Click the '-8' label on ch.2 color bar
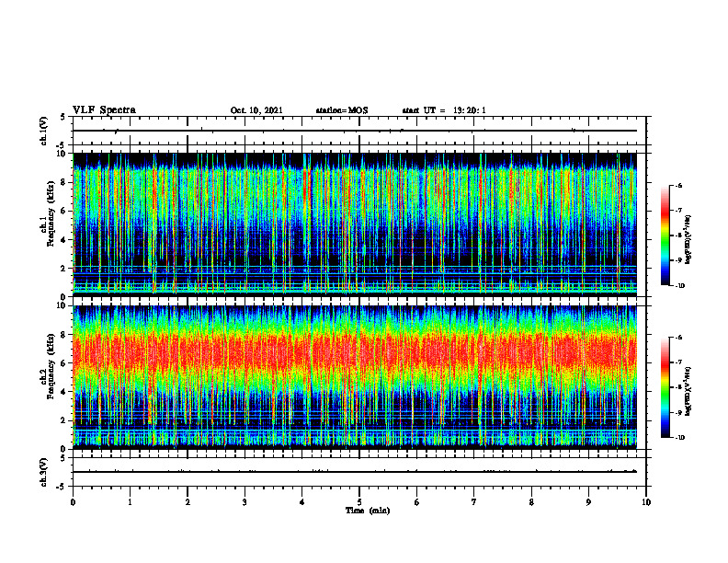The image size is (728, 563). point(678,387)
